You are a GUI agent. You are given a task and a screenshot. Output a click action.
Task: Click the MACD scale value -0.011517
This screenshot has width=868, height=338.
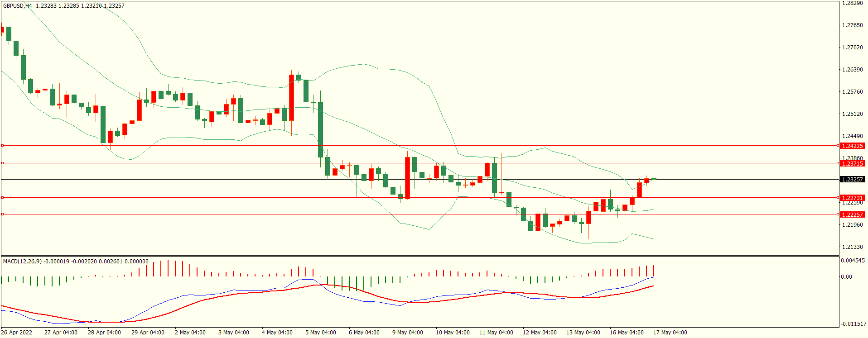click(854, 324)
